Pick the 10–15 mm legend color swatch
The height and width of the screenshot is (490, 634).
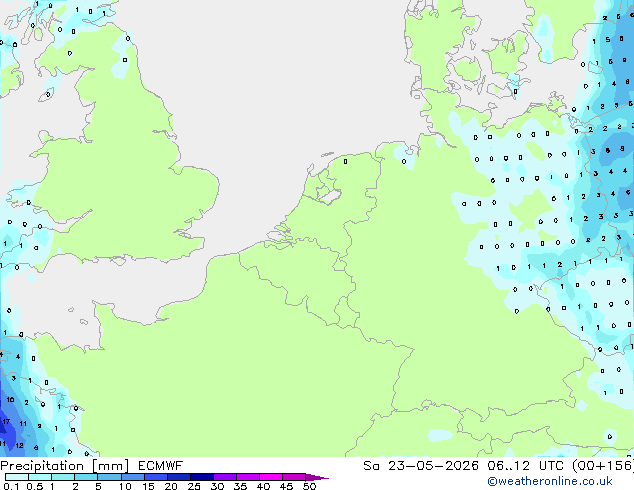132,477
